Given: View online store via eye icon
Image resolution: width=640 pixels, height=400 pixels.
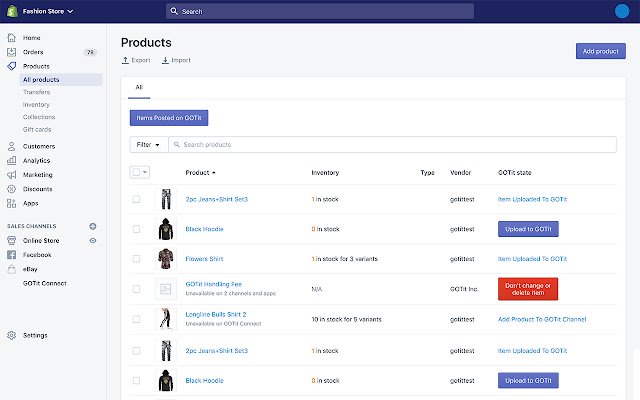Looking at the screenshot, I should pos(93,240).
